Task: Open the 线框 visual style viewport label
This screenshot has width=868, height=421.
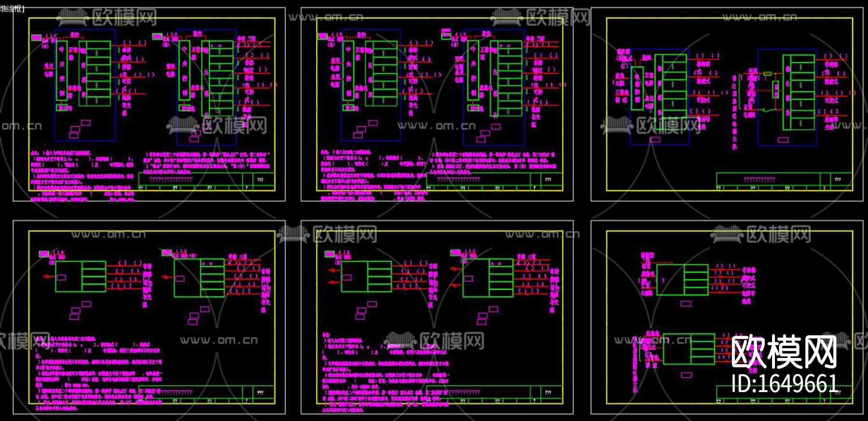Action: [12, 9]
